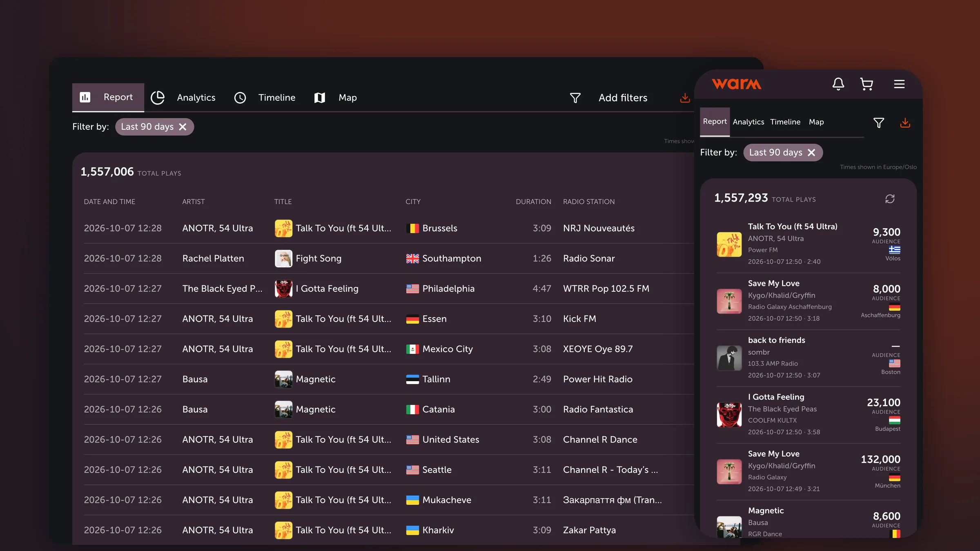Switch to the desktop Analytics tab
This screenshot has width=980, height=551.
pos(183,98)
